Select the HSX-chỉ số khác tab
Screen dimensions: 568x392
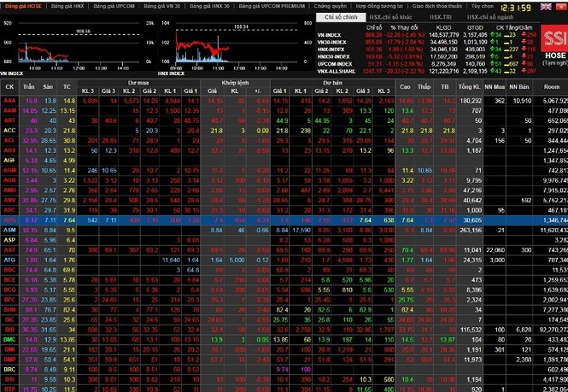(x=390, y=17)
